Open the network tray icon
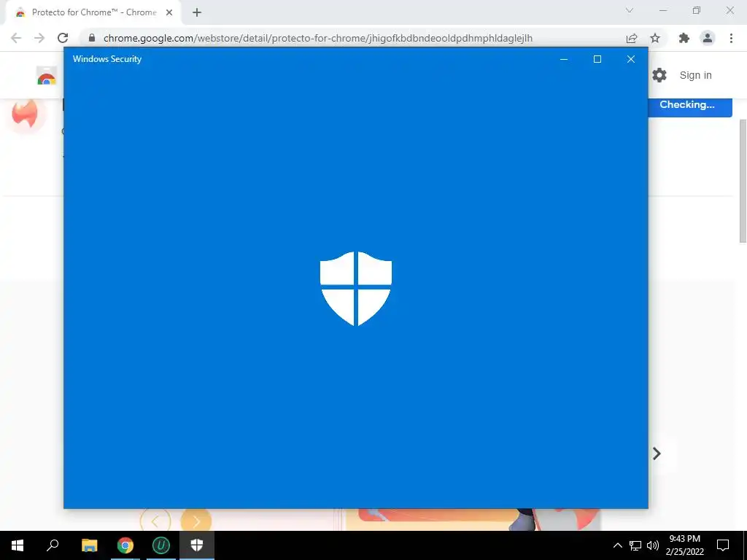Image resolution: width=747 pixels, height=560 pixels. 635,545
